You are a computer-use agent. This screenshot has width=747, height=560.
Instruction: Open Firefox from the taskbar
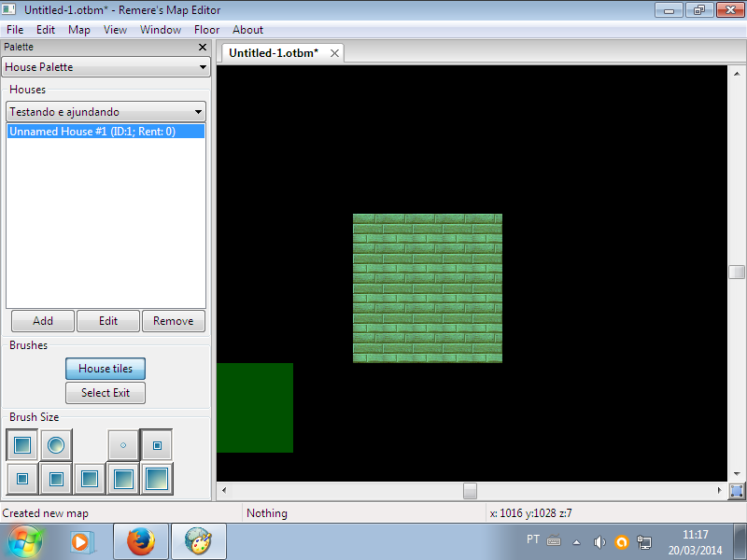pyautogui.click(x=141, y=542)
